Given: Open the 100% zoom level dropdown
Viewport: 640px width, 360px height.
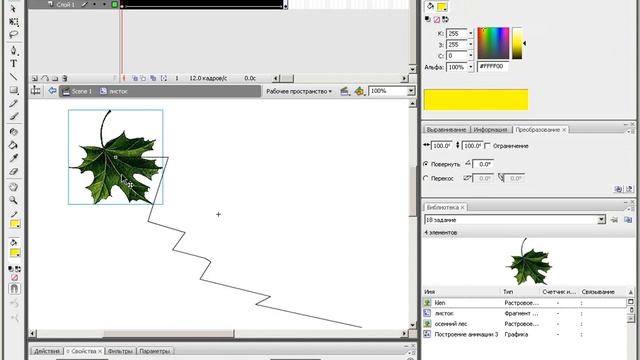Looking at the screenshot, I should tap(411, 91).
